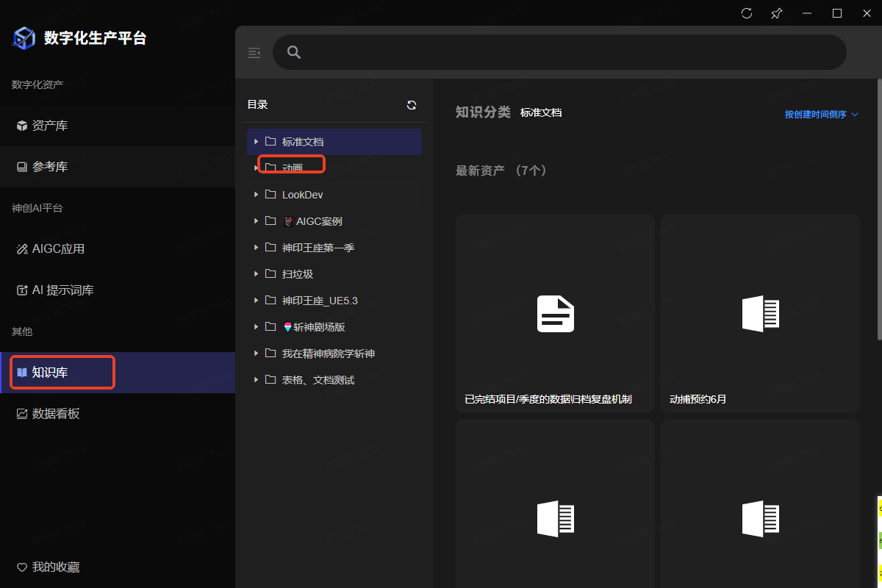Click folder icon of 表格、文档测试
This screenshot has width=882, height=588.
(270, 379)
